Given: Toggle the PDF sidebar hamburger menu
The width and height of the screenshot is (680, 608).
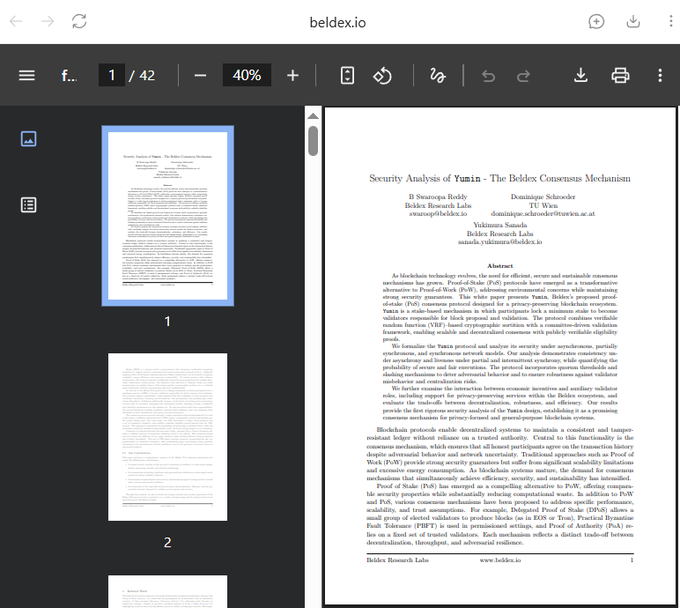Looking at the screenshot, I should click(27, 75).
